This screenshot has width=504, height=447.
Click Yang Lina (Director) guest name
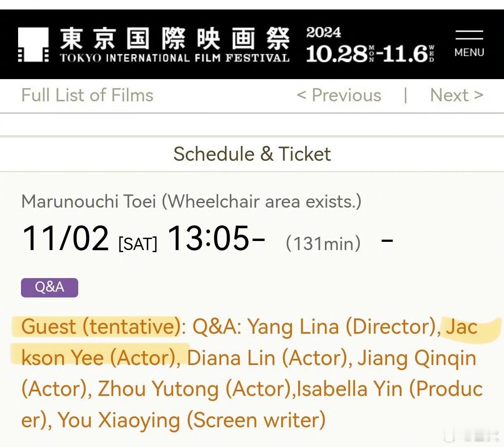[x=341, y=327]
